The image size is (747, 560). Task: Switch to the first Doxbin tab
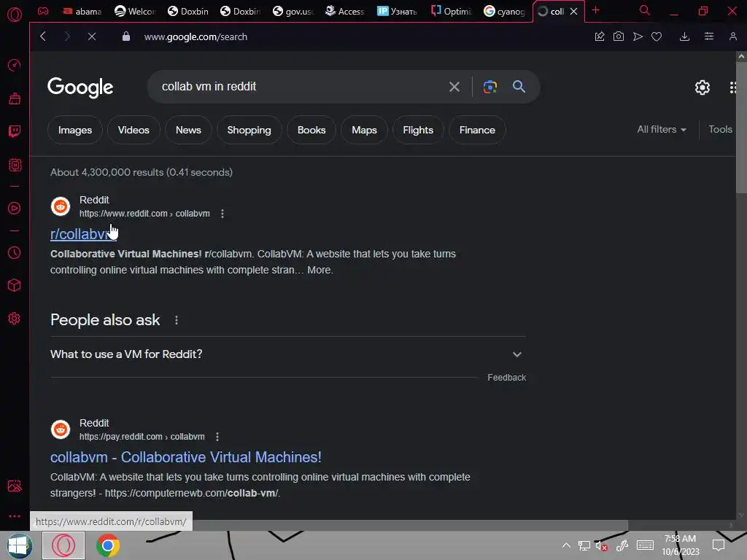[188, 12]
